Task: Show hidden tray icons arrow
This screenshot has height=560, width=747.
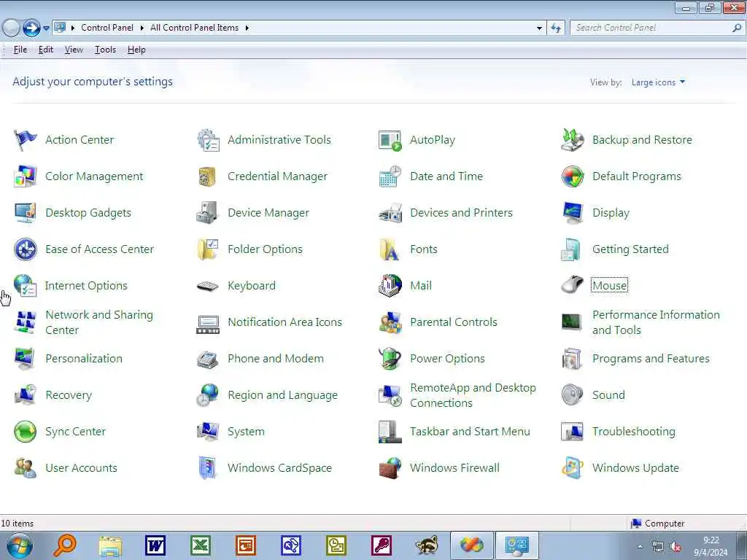Action: (x=640, y=547)
